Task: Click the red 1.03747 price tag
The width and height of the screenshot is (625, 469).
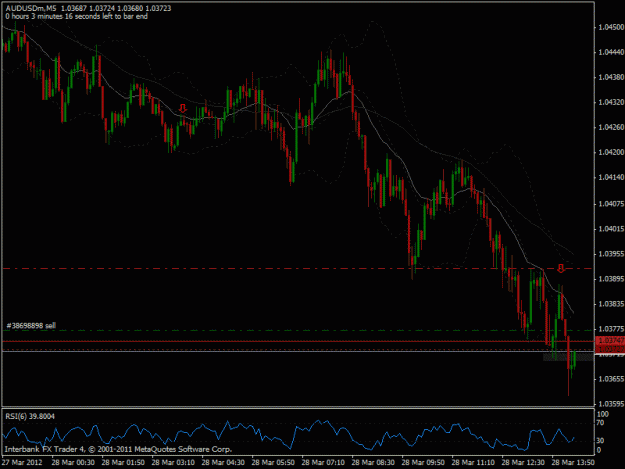Action: click(609, 340)
